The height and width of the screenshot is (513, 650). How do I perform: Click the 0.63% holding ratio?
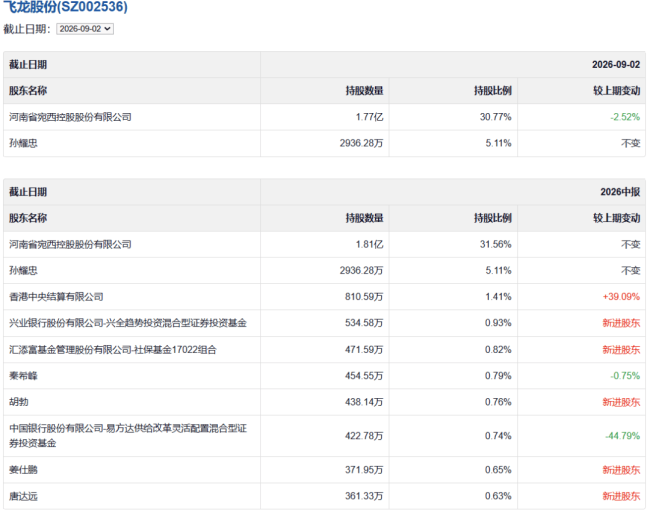498,496
